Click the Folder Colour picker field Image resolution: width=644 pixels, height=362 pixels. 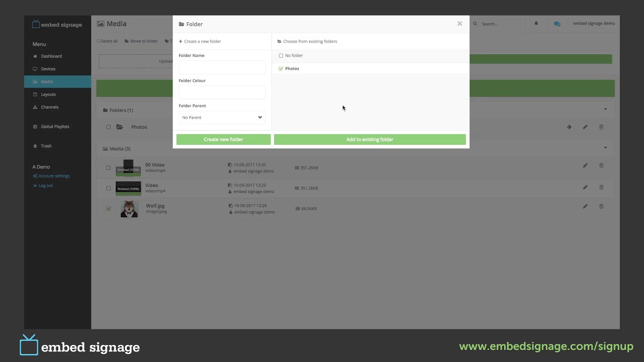coord(222,93)
